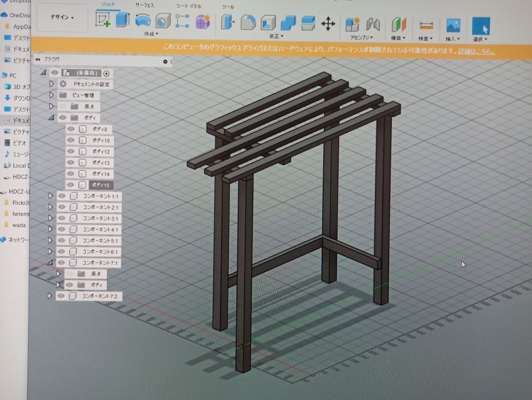Click the New Component assembly icon
532x400 pixels.
[353, 24]
